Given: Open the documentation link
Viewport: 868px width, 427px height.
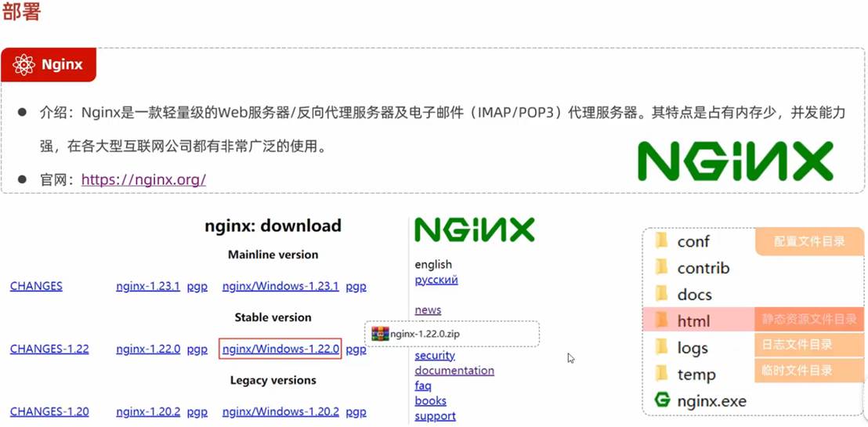Looking at the screenshot, I should click(454, 370).
